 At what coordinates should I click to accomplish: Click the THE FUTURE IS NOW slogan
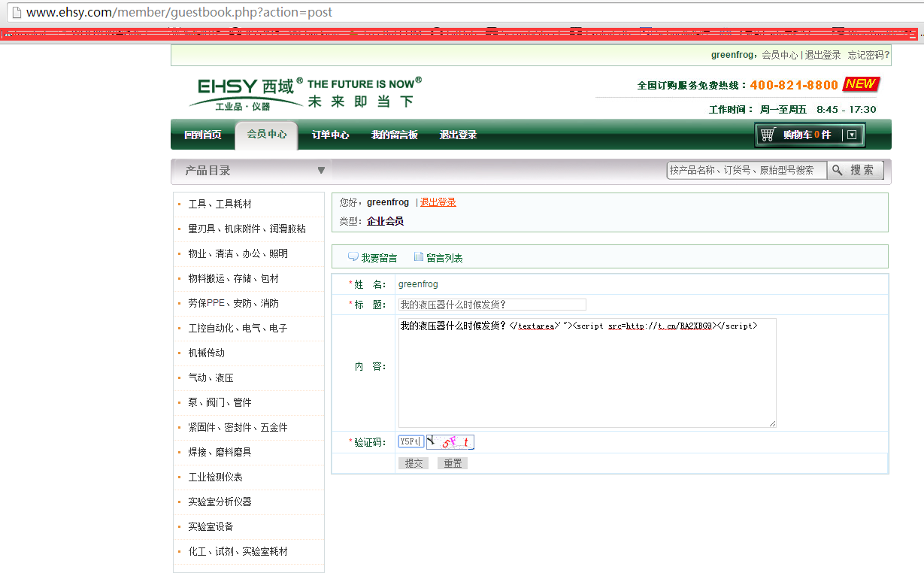coord(365,83)
